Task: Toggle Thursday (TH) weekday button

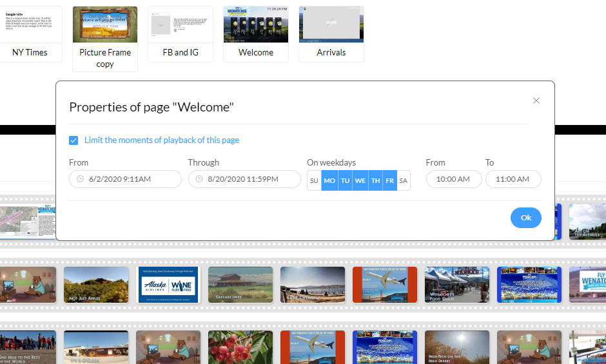Action: click(x=375, y=180)
